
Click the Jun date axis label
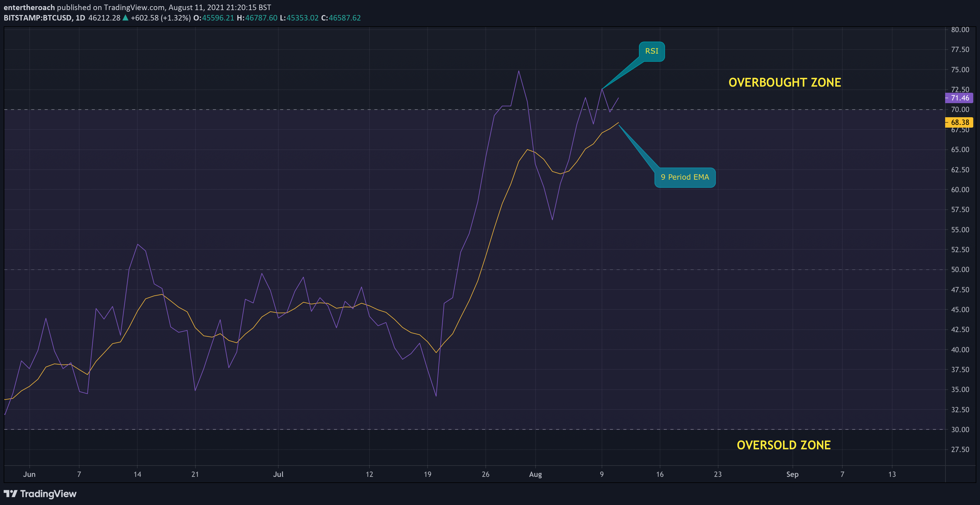click(x=29, y=474)
